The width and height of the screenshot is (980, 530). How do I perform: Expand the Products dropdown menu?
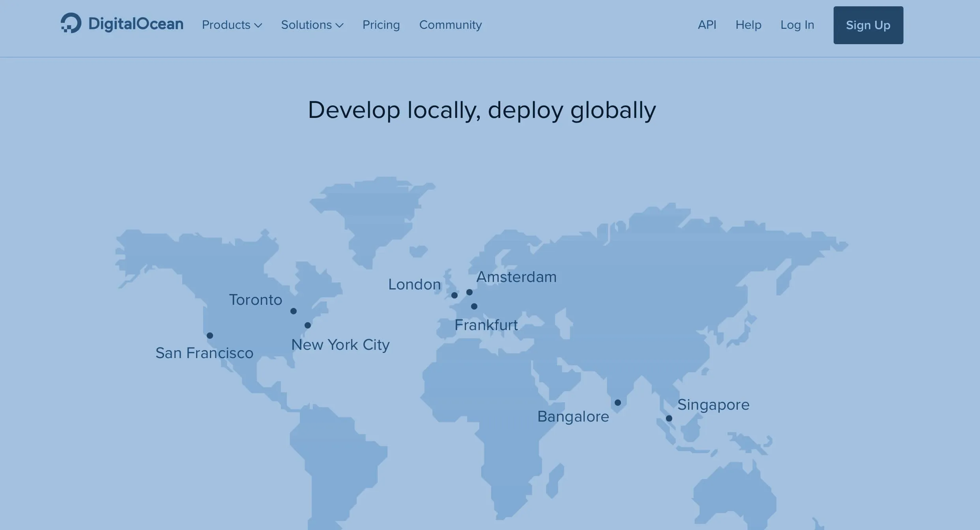pyautogui.click(x=232, y=25)
